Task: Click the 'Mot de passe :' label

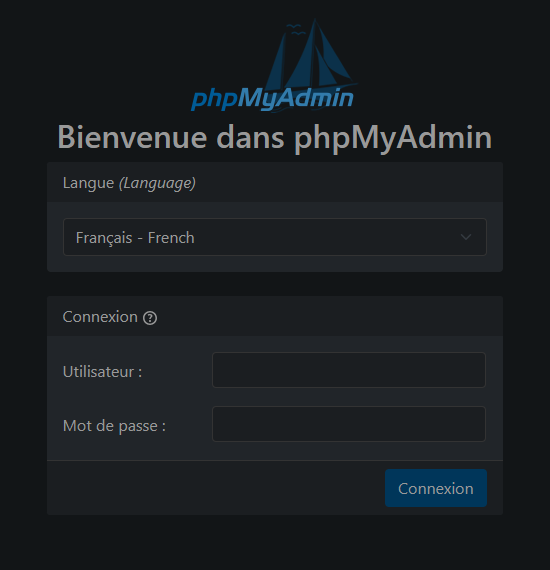Action: 115,426
